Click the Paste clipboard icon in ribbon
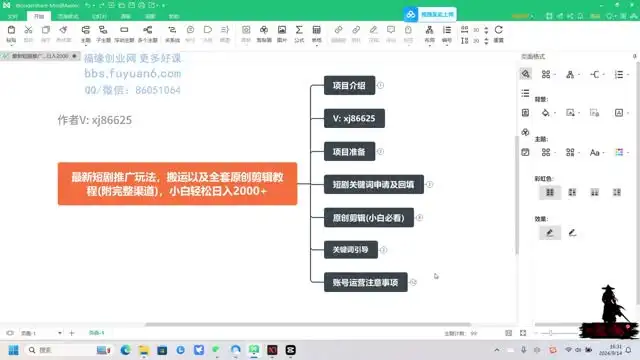The width and height of the screenshot is (640, 360). pos(11,30)
